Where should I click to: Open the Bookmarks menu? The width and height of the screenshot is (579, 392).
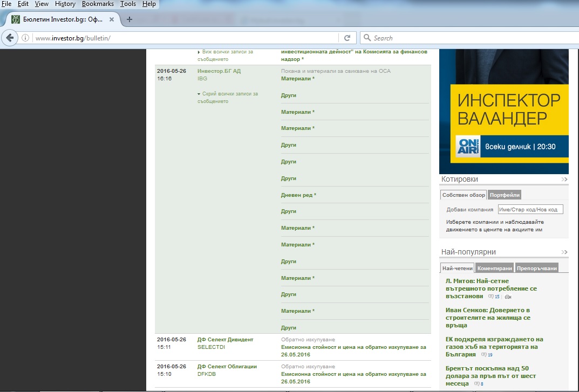pyautogui.click(x=98, y=4)
